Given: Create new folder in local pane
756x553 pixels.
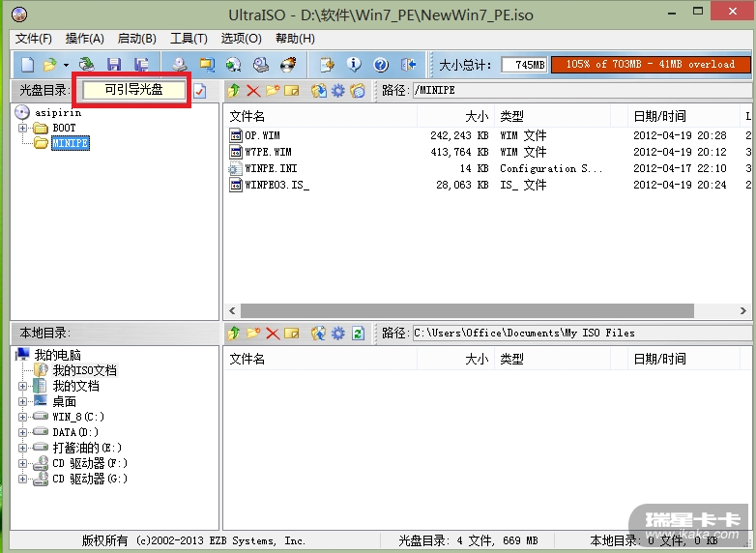Looking at the screenshot, I should pos(253,333).
